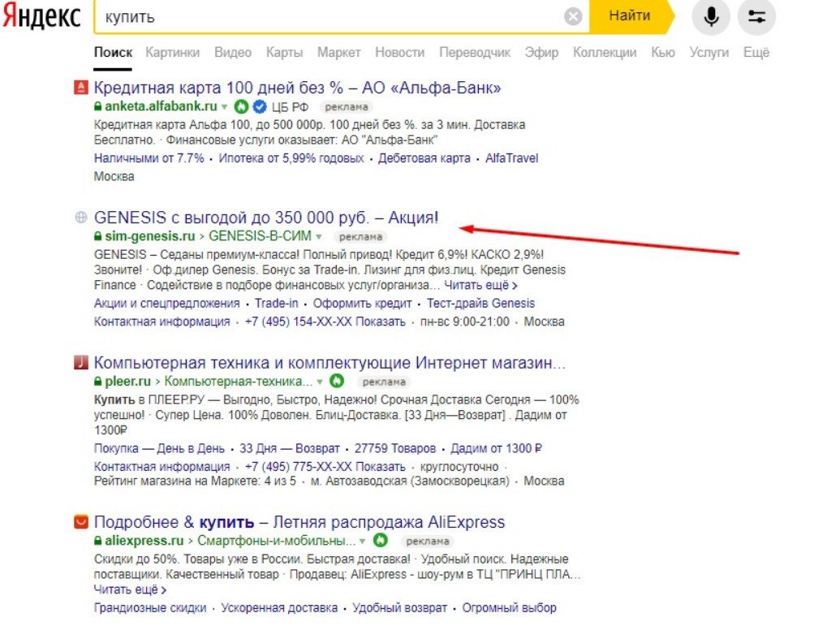This screenshot has width=840, height=626.
Task: Open the Наличными от 7.7% sitelink
Action: pos(149,158)
